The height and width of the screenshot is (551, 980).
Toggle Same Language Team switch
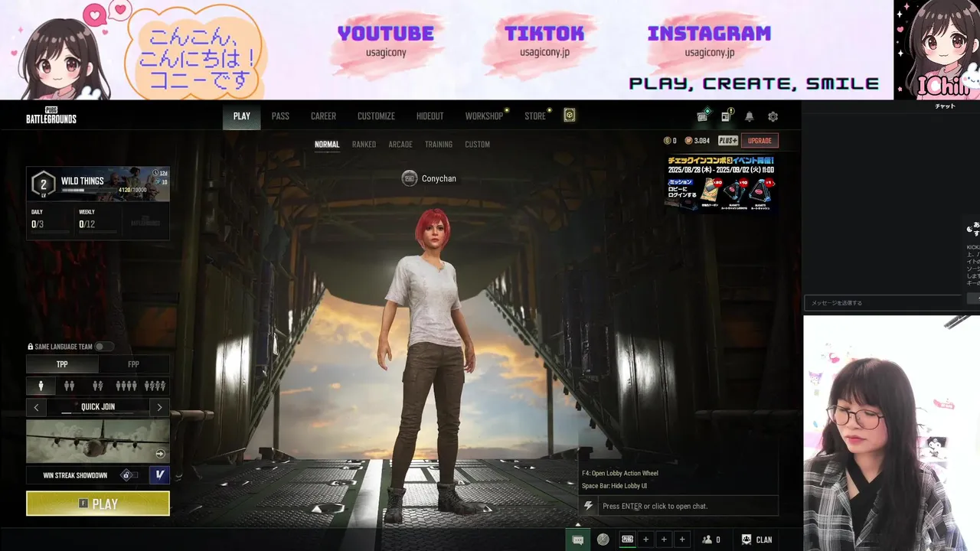coord(104,347)
